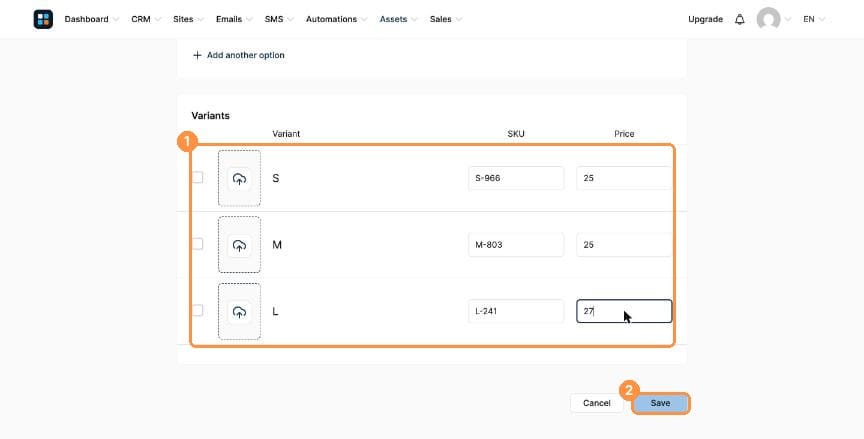Edit the SKU field S-966
The width and height of the screenshot is (864, 439).
coord(516,178)
